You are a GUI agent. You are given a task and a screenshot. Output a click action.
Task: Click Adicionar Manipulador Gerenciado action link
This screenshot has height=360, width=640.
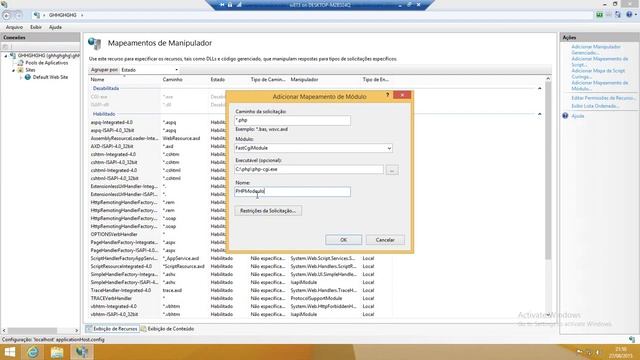(x=596, y=50)
